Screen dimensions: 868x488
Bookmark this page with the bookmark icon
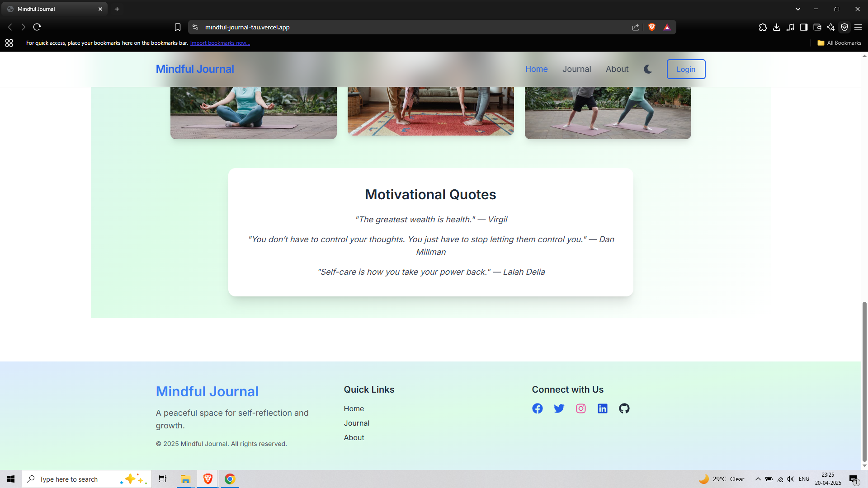click(x=178, y=27)
